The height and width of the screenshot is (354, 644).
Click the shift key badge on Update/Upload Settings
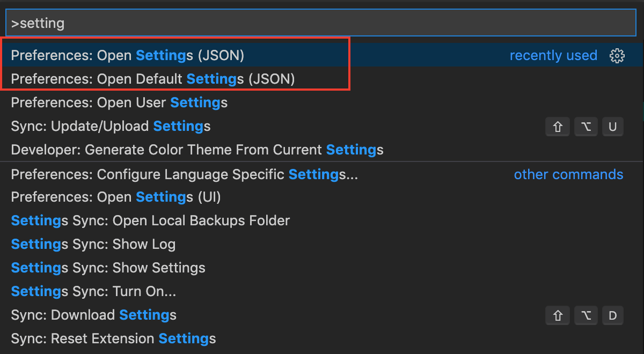pyautogui.click(x=558, y=127)
